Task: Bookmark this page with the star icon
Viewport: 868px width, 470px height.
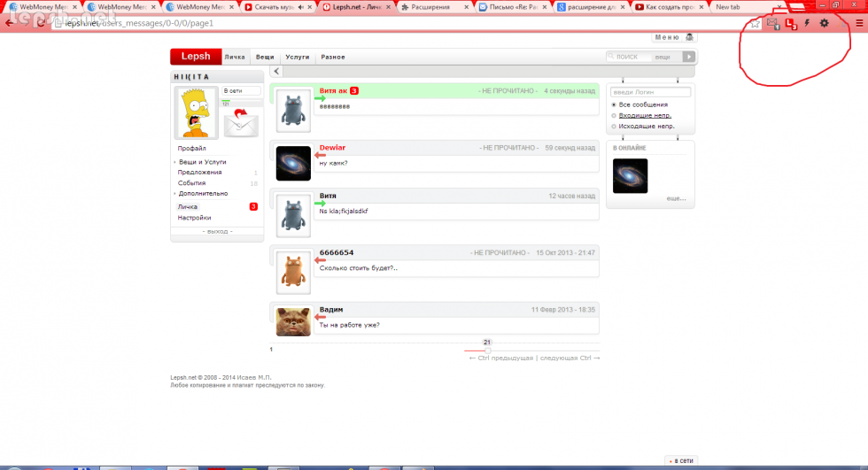Action: [x=755, y=23]
